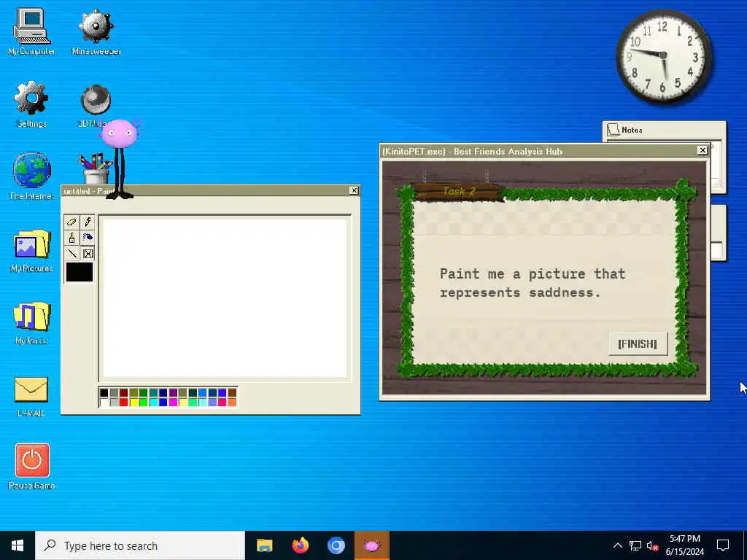Viewport: 747px width, 560px height.
Task: Click the large current color box
Action: pos(80,273)
